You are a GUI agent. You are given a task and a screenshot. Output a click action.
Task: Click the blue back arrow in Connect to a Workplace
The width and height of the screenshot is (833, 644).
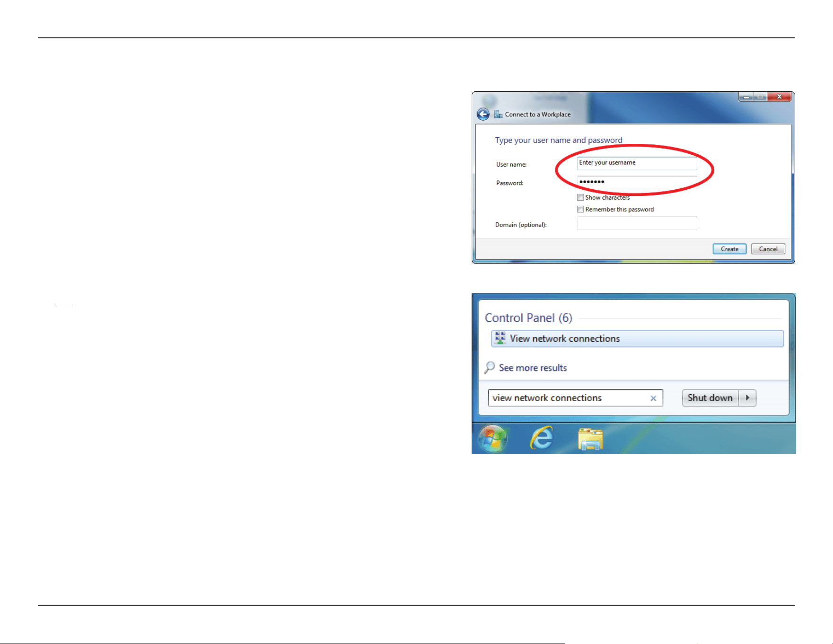tap(483, 115)
